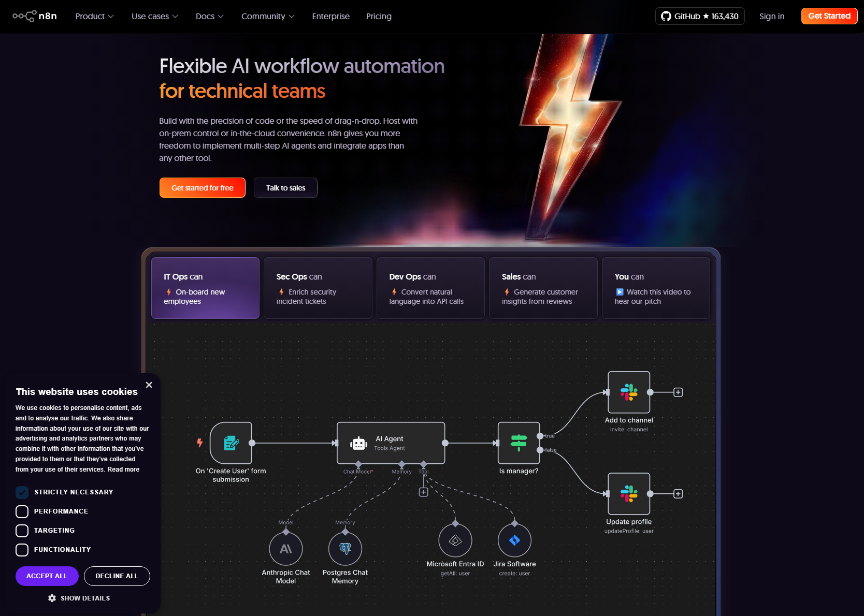The height and width of the screenshot is (616, 864).
Task: Select the AI Agent robot node
Action: pyautogui.click(x=391, y=443)
